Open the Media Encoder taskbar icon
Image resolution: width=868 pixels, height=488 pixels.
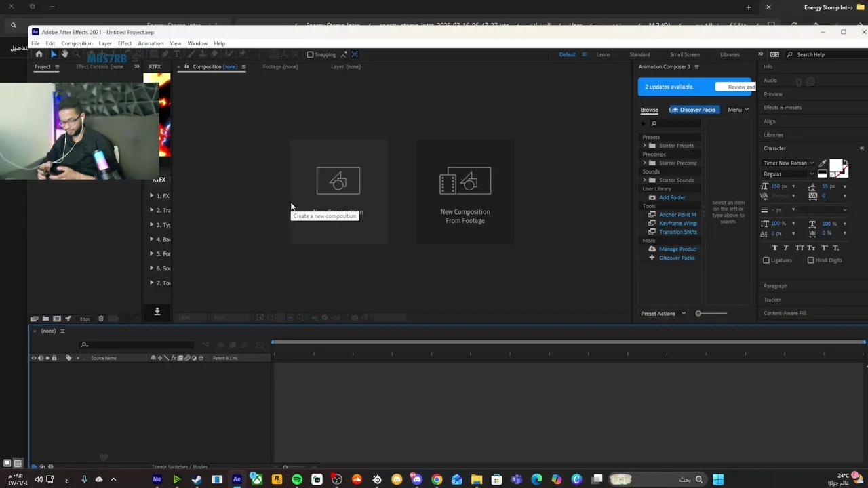(157, 480)
